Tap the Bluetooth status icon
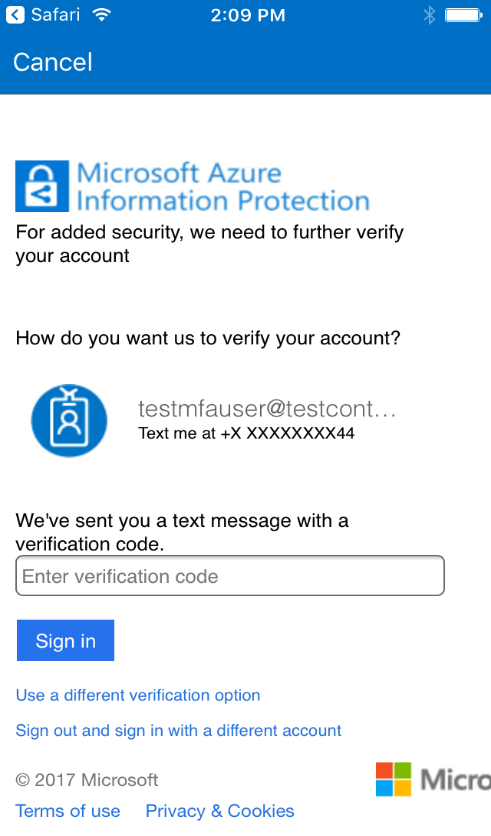Screen dimensions: 491x836 (429, 15)
